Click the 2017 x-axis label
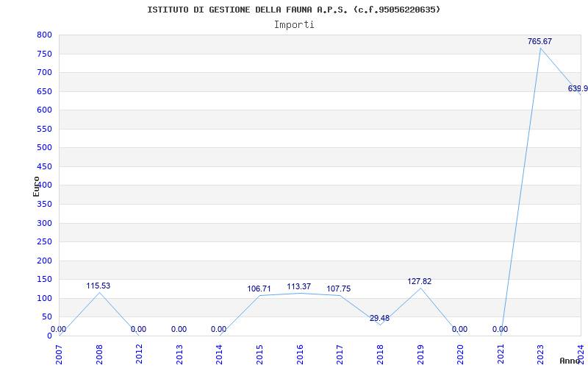The image size is (588, 368). [340, 355]
